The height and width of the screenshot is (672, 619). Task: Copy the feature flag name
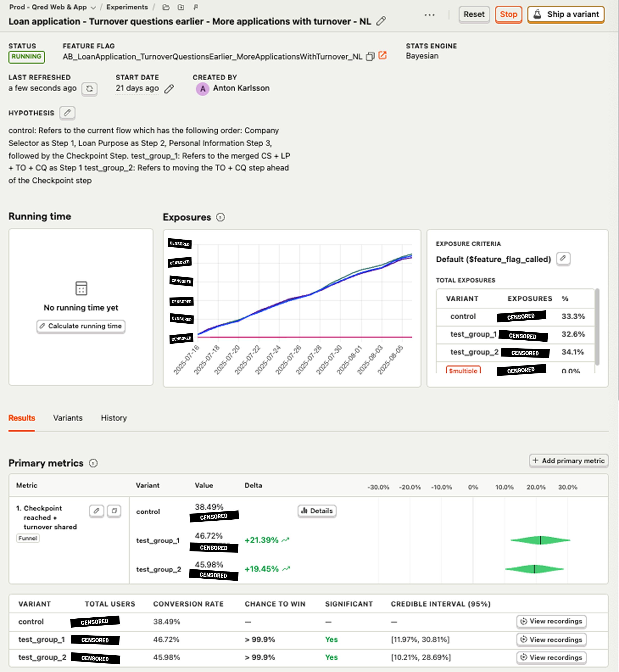370,56
